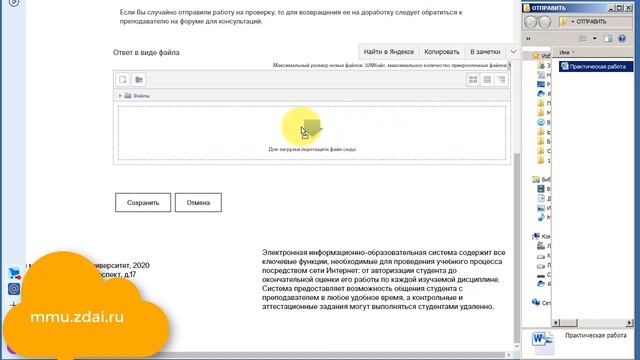Choose В заметки from popup bar
Image resolution: width=640 pixels, height=360 pixels.
(485, 52)
